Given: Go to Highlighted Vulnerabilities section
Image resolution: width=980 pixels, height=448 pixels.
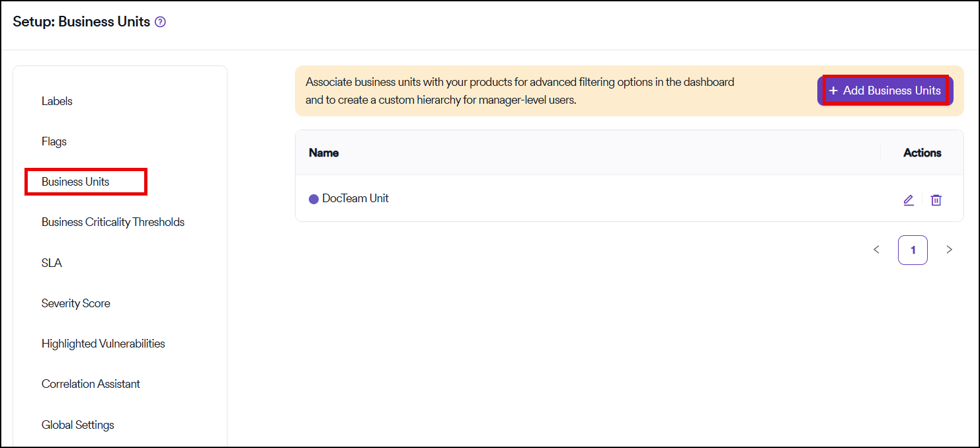Looking at the screenshot, I should pyautogui.click(x=103, y=344).
